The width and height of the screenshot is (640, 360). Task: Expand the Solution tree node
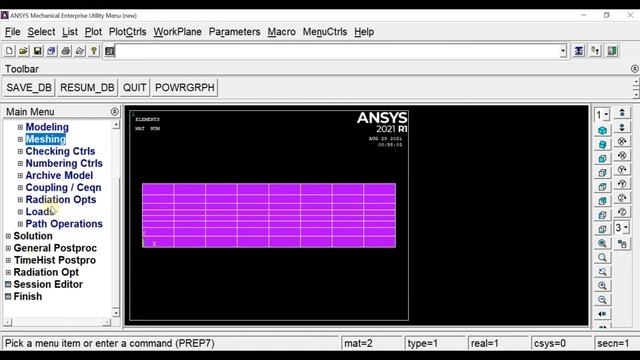click(x=8, y=236)
